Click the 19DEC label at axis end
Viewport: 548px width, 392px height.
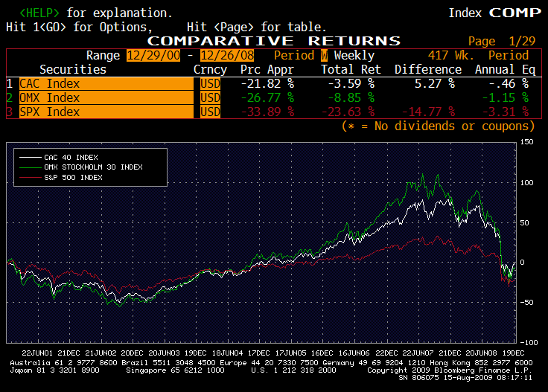pos(514,353)
